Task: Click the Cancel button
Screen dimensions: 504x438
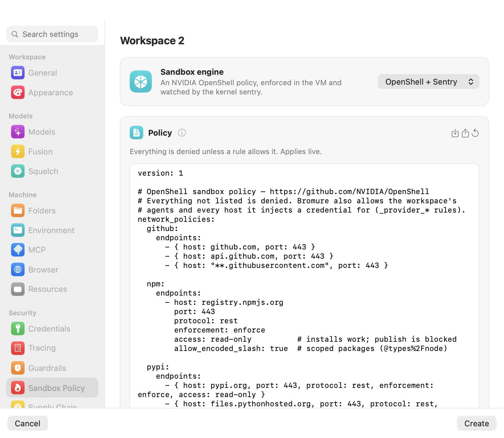Action: pyautogui.click(x=28, y=424)
